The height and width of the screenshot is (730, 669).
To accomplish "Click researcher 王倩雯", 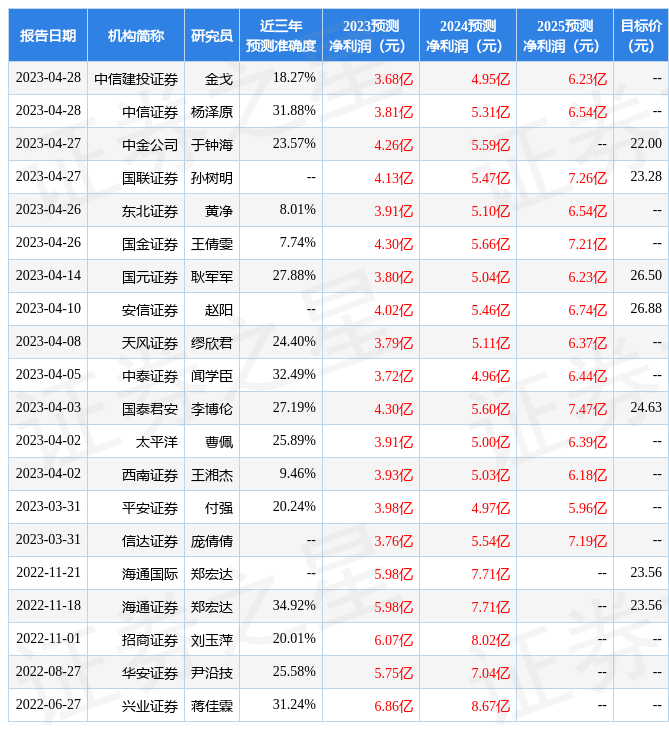I will point(212,244).
